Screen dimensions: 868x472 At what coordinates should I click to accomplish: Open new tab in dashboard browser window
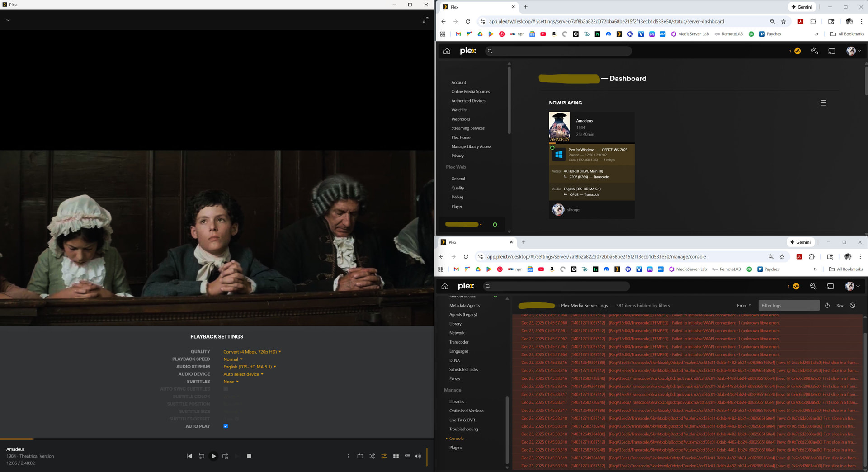click(x=525, y=7)
